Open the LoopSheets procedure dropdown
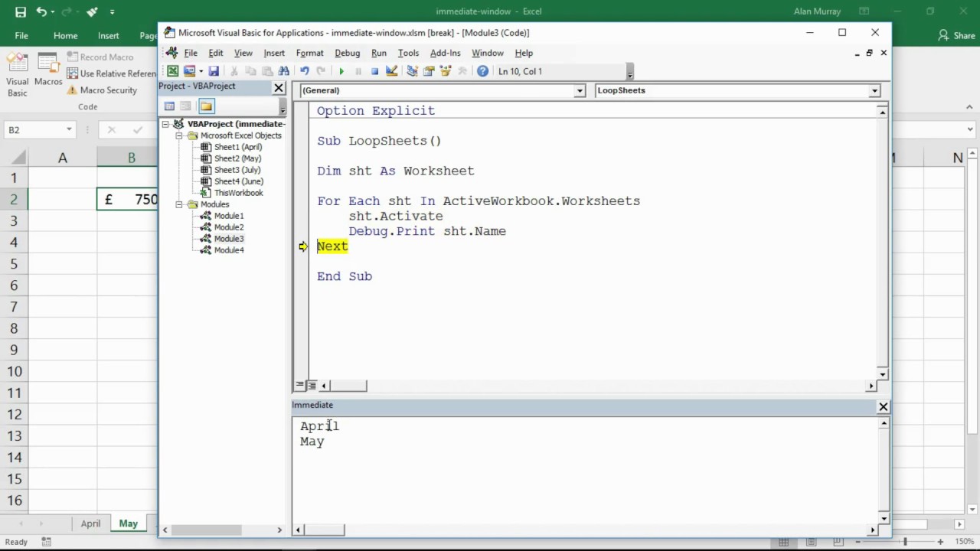 point(874,90)
